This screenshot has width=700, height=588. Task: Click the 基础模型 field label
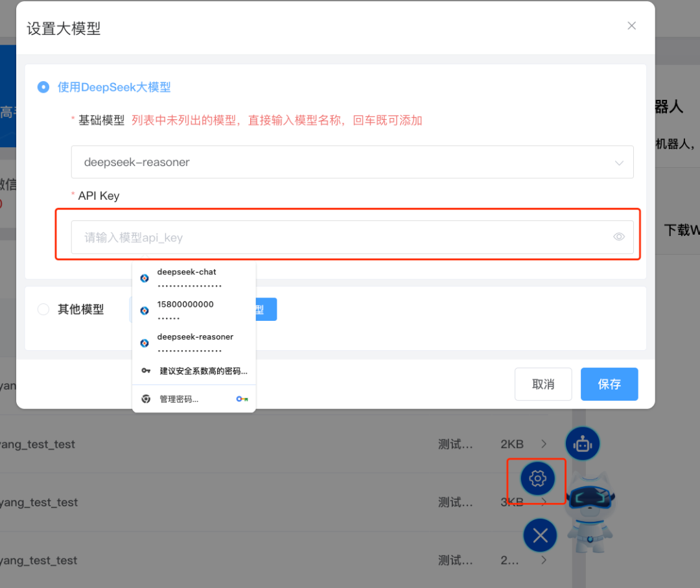click(101, 121)
